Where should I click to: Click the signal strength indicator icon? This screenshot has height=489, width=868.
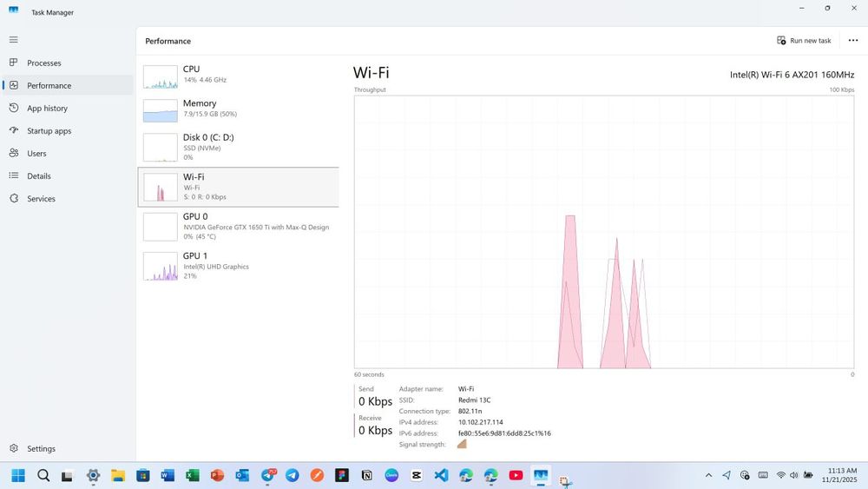pyautogui.click(x=462, y=444)
